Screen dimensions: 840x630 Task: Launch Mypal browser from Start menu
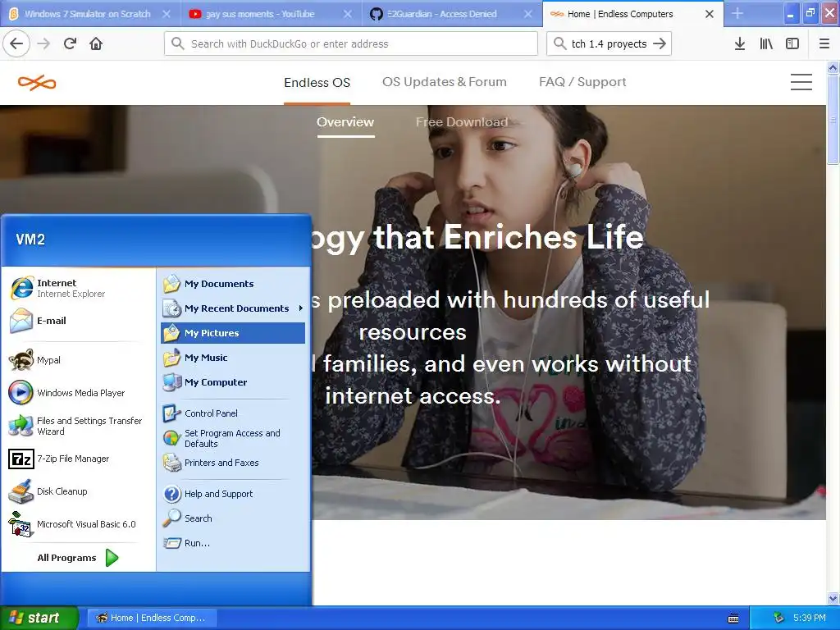coord(78,360)
